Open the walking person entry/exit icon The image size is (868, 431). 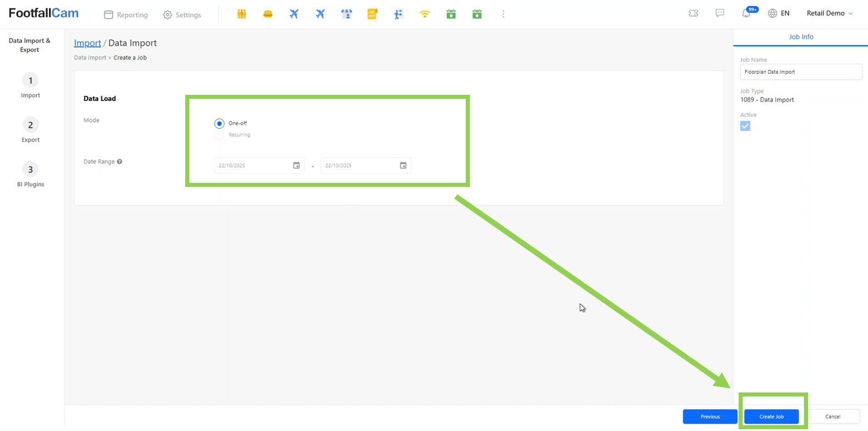(398, 14)
